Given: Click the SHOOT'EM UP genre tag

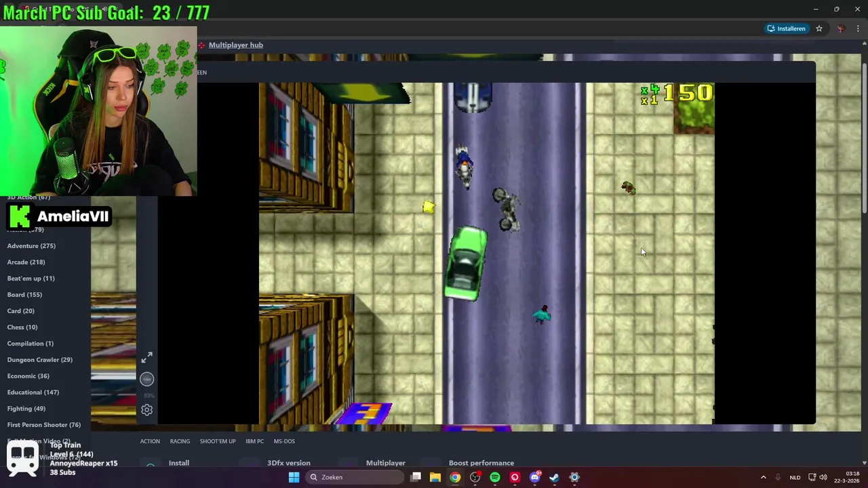Looking at the screenshot, I should pos(218,441).
